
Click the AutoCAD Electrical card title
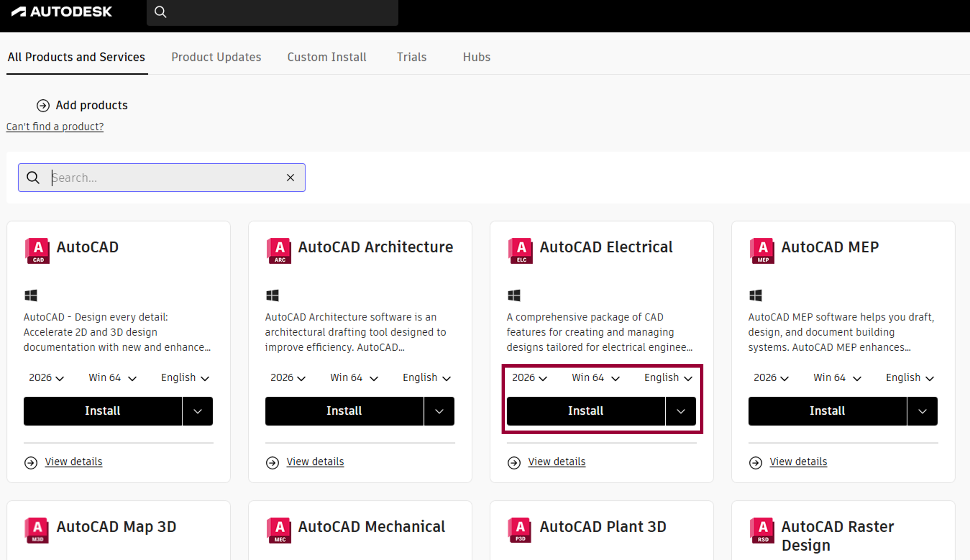[606, 247]
